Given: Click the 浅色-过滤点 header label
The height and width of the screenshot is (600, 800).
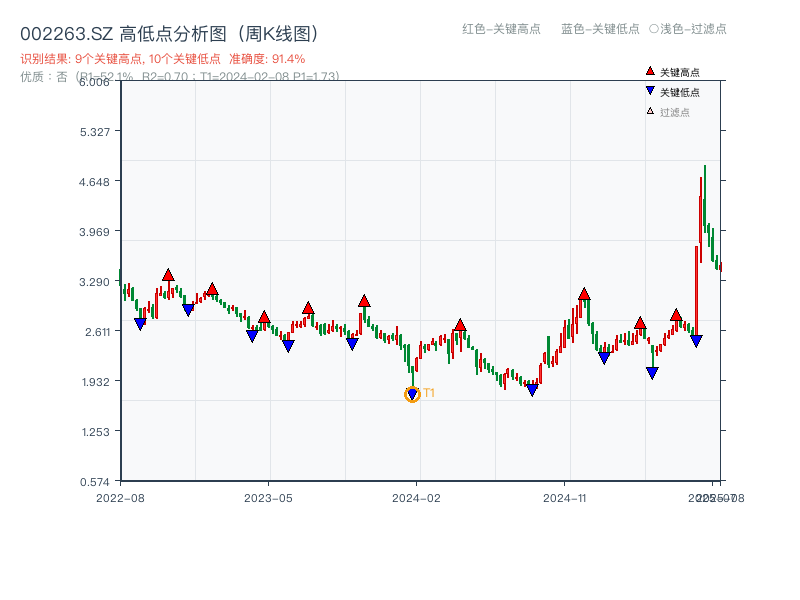Looking at the screenshot, I should tap(693, 29).
